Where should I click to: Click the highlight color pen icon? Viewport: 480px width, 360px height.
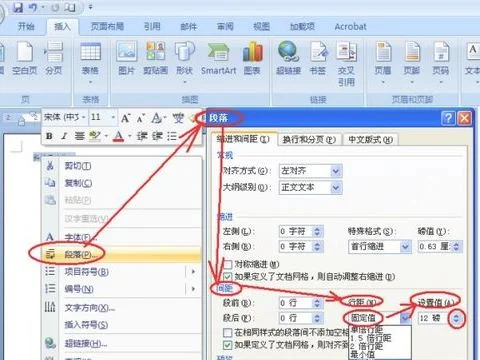(x=95, y=136)
